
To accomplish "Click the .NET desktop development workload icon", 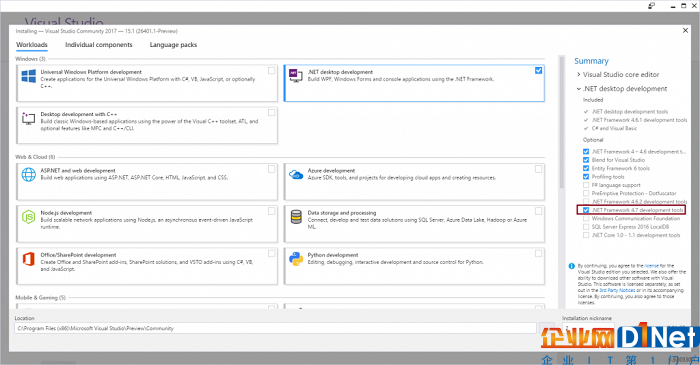I will [296, 76].
